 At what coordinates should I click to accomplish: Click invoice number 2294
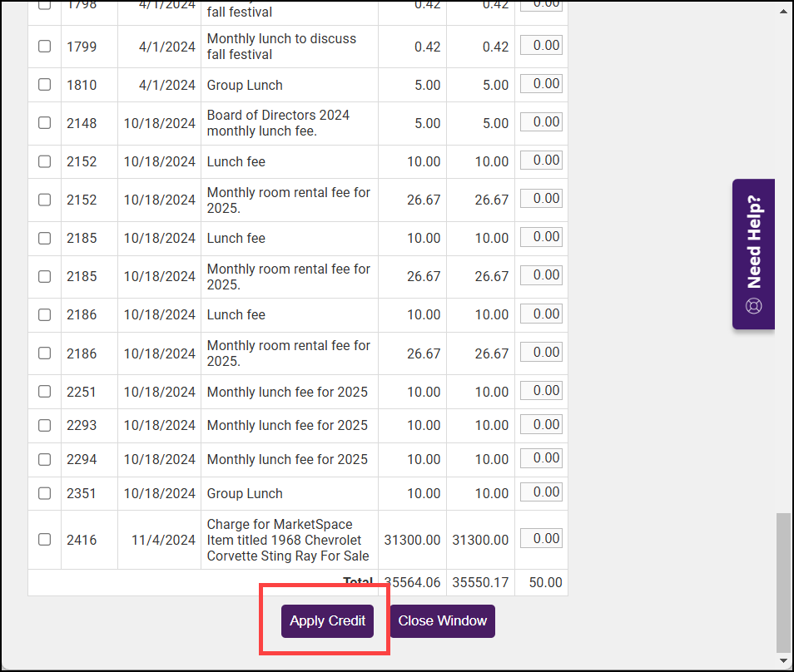[x=82, y=459]
